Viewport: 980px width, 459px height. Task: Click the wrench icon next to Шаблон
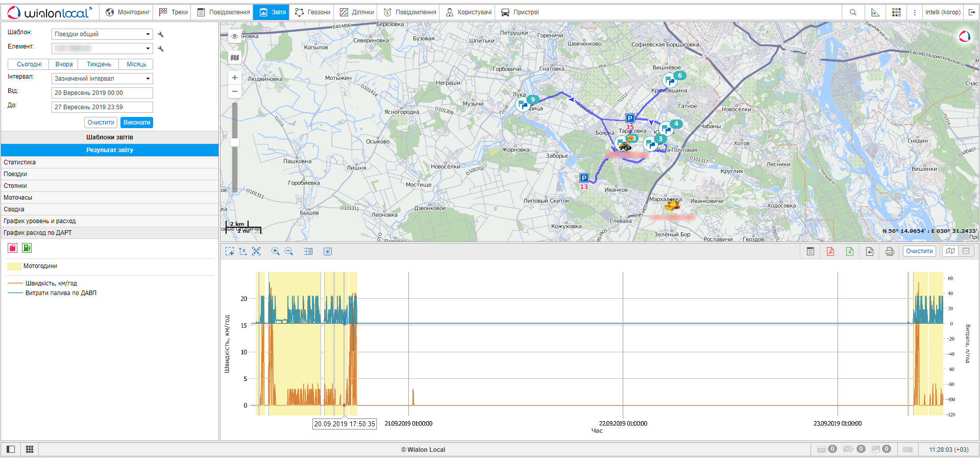point(161,34)
